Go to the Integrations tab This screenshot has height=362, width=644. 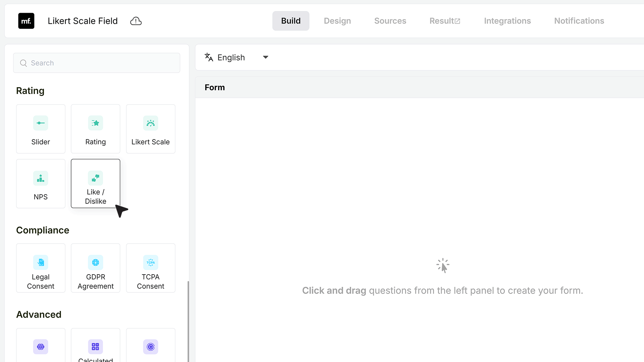(x=507, y=21)
